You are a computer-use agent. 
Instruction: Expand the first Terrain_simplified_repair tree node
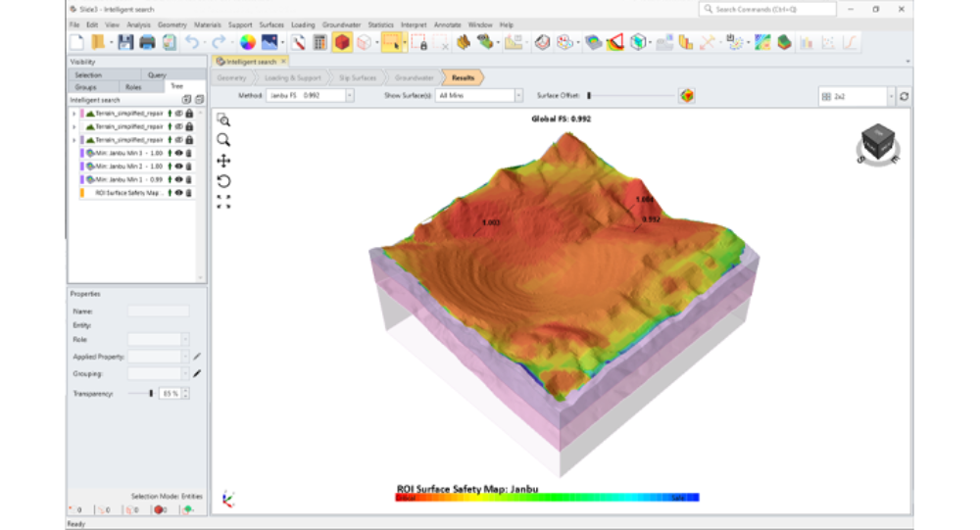click(x=73, y=114)
